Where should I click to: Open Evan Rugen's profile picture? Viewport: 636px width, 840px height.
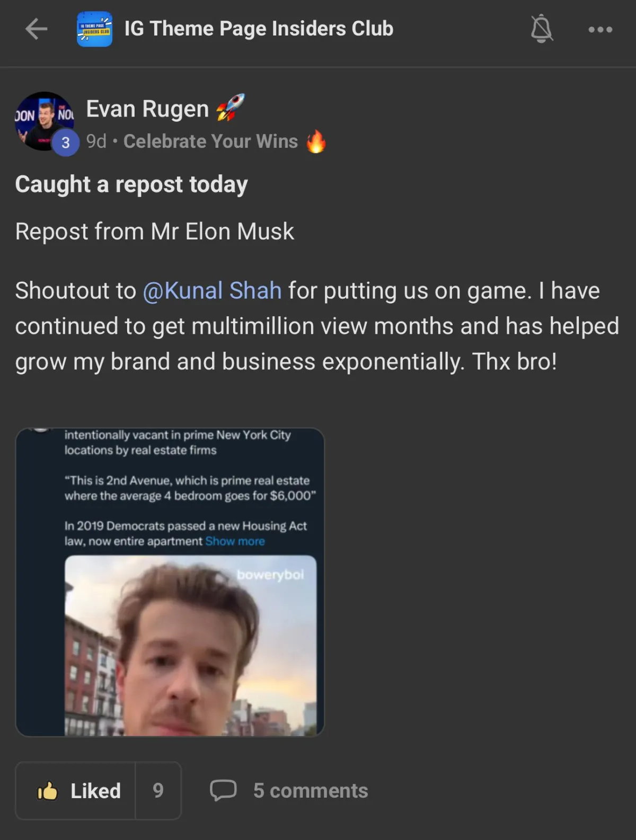[45, 121]
